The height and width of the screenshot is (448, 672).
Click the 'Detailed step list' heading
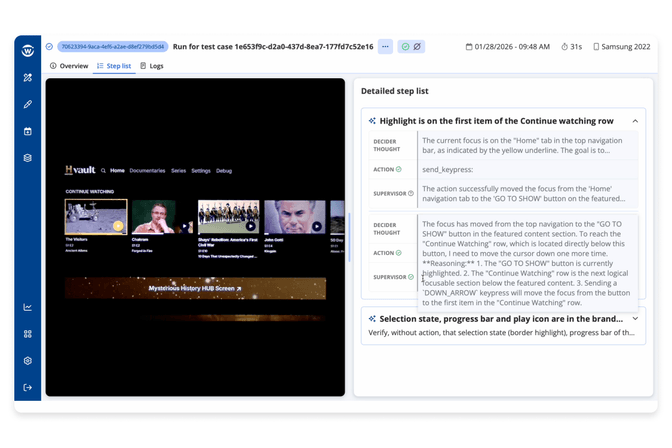tap(394, 91)
